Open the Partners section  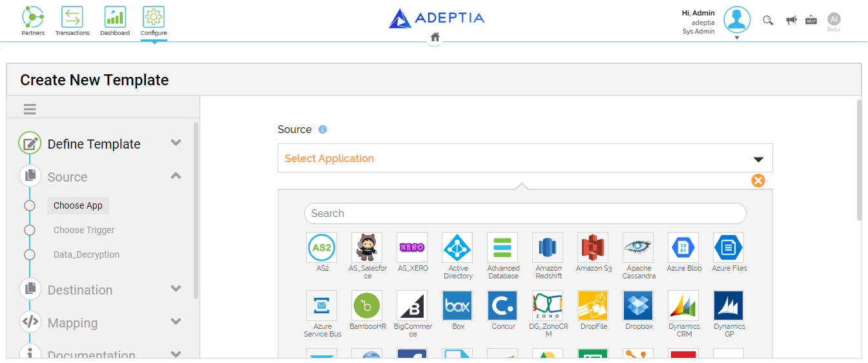(33, 21)
